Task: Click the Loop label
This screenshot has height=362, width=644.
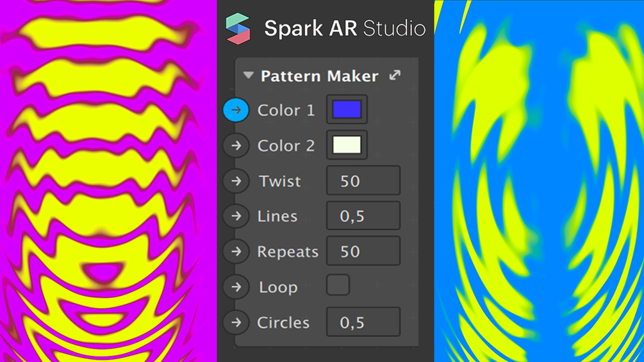Action: tap(278, 287)
